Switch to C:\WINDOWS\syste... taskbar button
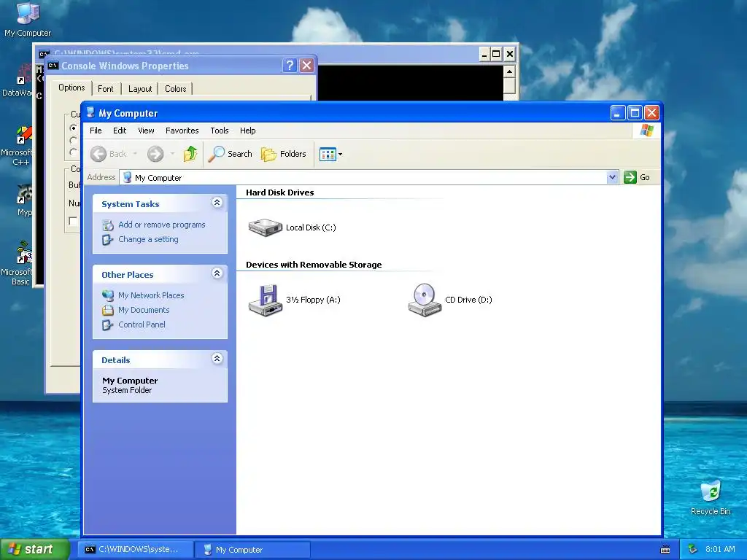This screenshot has height=560, width=747. click(x=136, y=550)
